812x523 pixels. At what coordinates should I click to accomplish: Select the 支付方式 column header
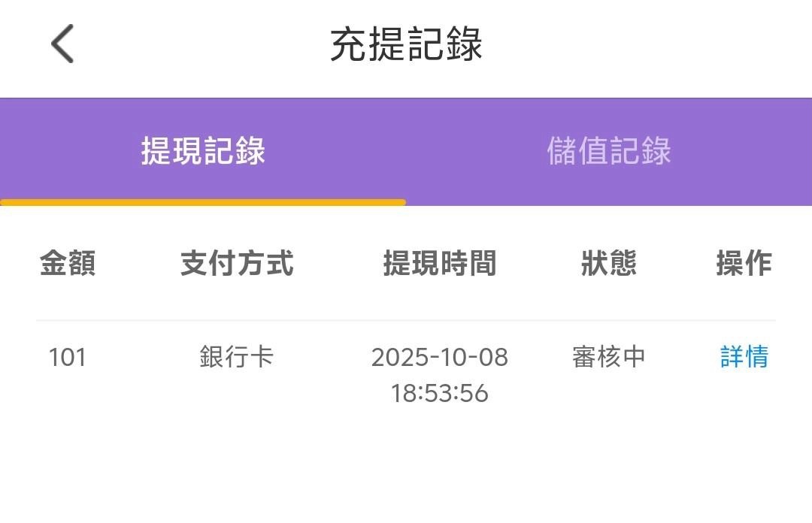click(237, 264)
